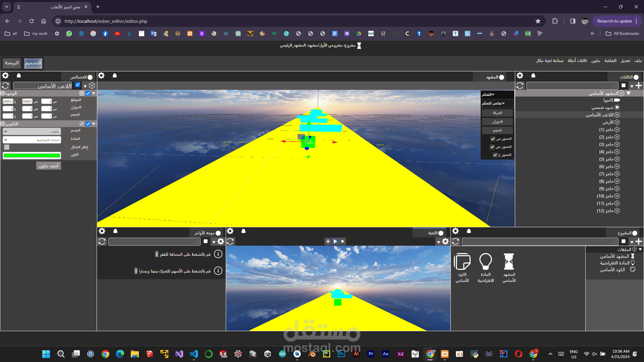
Task: Click أضف مكون add component button
Action: [49, 166]
